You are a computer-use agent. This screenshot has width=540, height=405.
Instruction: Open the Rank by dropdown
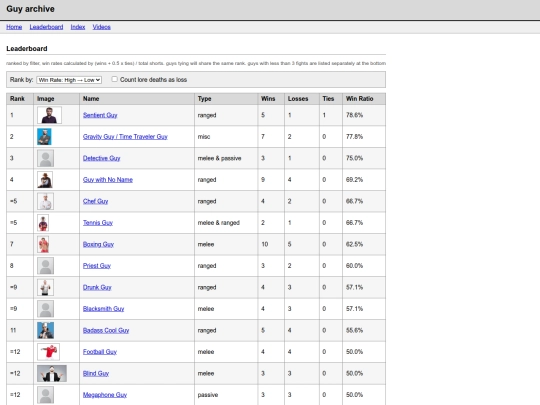point(69,80)
